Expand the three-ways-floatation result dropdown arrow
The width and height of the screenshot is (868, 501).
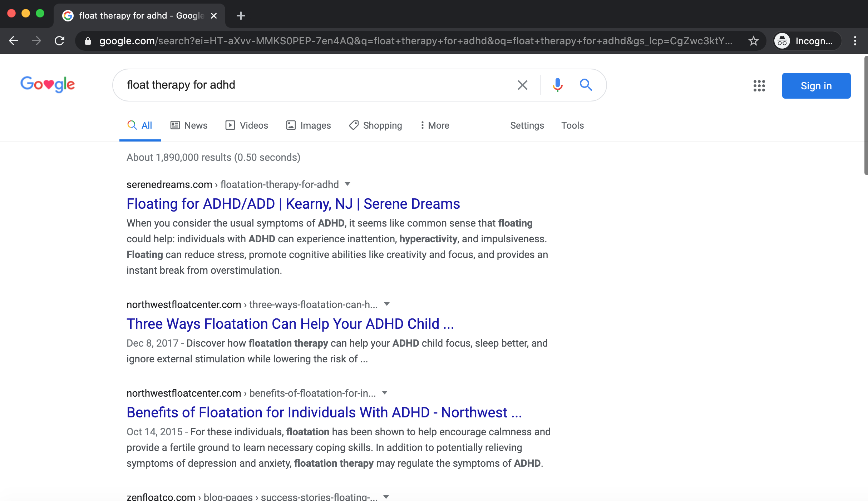(386, 304)
